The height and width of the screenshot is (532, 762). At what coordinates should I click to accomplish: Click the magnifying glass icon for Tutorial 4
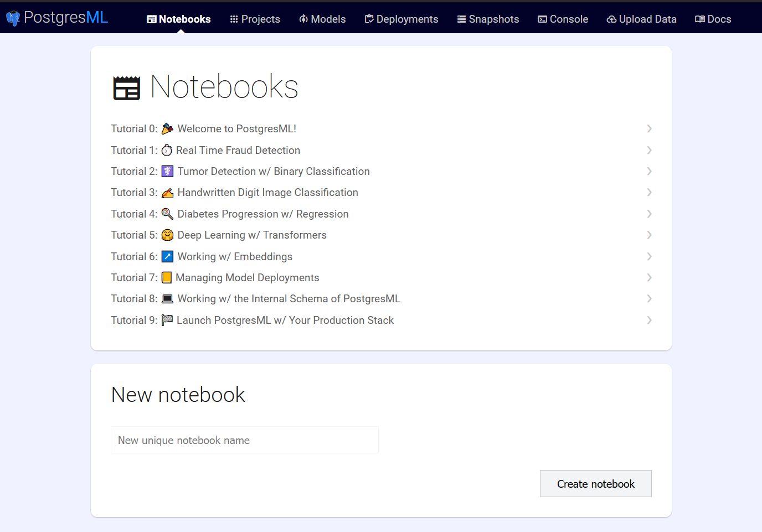[x=167, y=214]
